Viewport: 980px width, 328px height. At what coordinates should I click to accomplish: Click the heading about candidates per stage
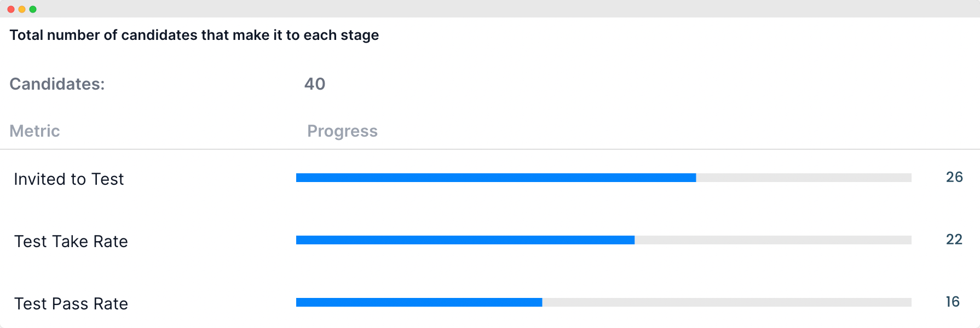point(194,35)
